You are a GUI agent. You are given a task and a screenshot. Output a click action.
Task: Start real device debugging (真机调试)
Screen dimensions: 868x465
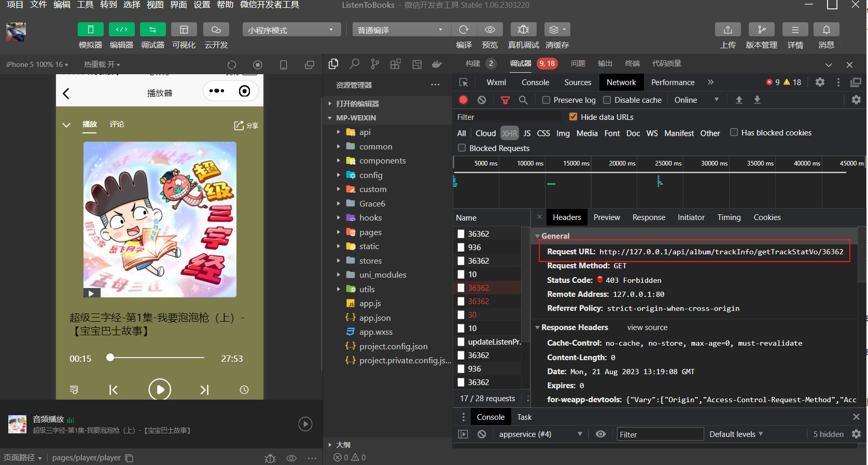pyautogui.click(x=524, y=30)
